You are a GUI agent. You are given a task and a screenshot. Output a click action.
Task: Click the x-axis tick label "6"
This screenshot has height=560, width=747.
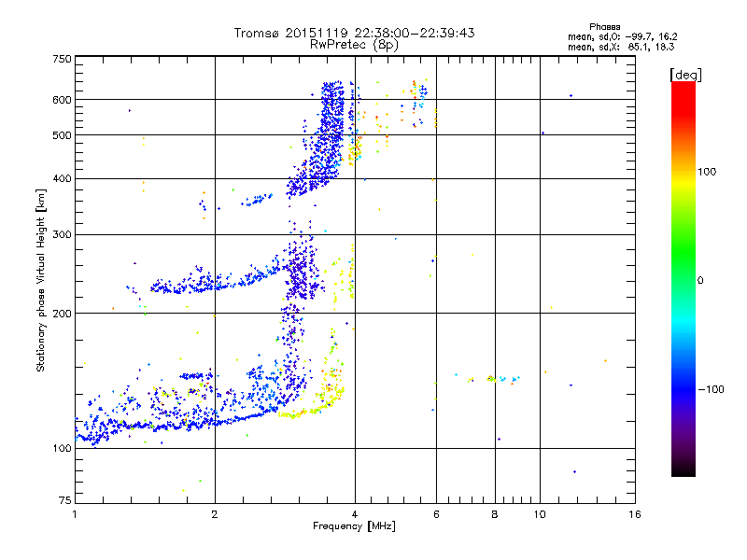(436, 514)
